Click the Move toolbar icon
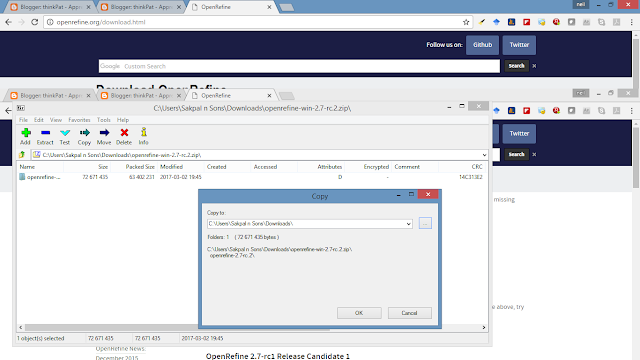The height and width of the screenshot is (360, 640). click(x=104, y=133)
